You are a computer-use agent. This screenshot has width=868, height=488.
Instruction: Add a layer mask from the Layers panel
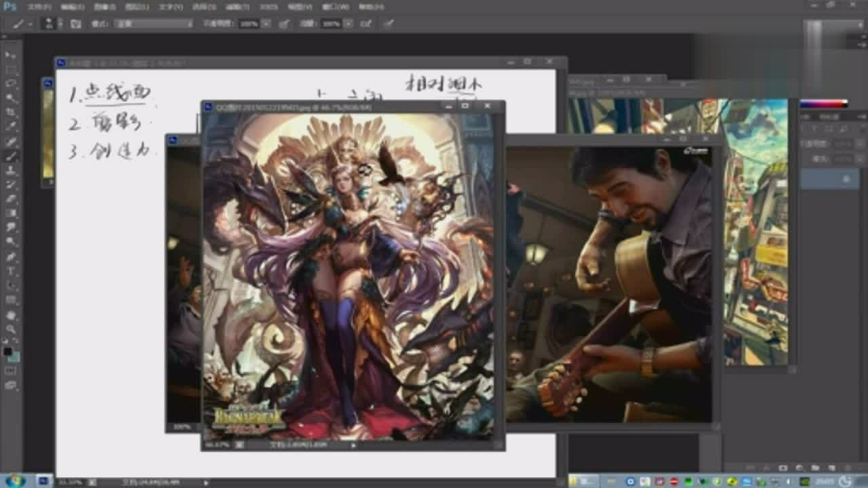coord(783,468)
